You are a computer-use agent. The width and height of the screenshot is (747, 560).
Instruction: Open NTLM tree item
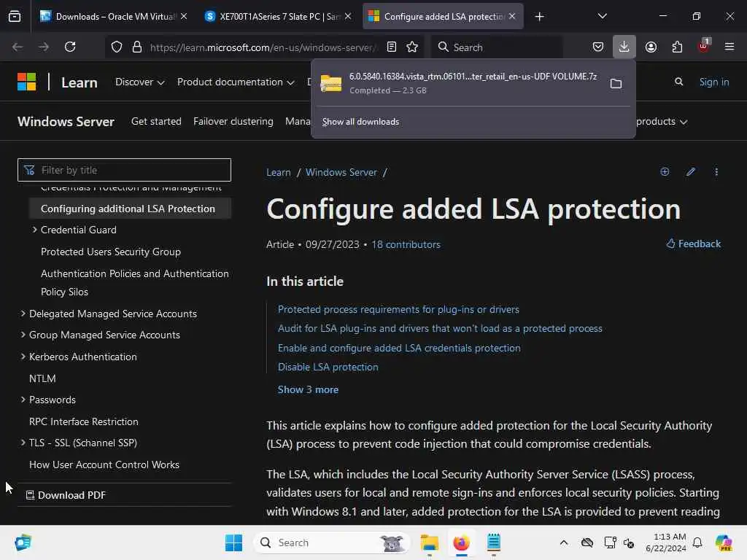click(42, 378)
